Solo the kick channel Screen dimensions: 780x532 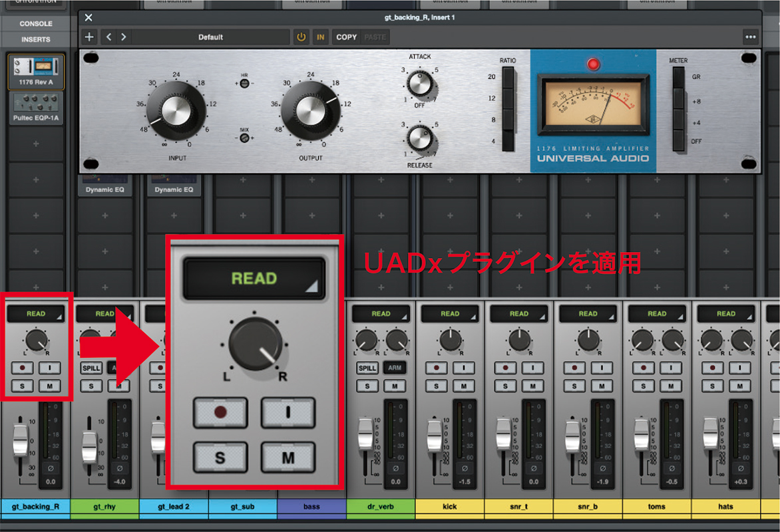437,386
